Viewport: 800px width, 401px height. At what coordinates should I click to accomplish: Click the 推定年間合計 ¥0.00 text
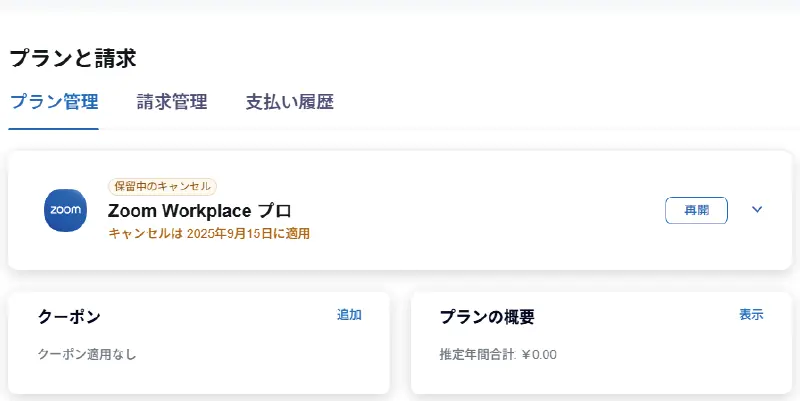498,355
